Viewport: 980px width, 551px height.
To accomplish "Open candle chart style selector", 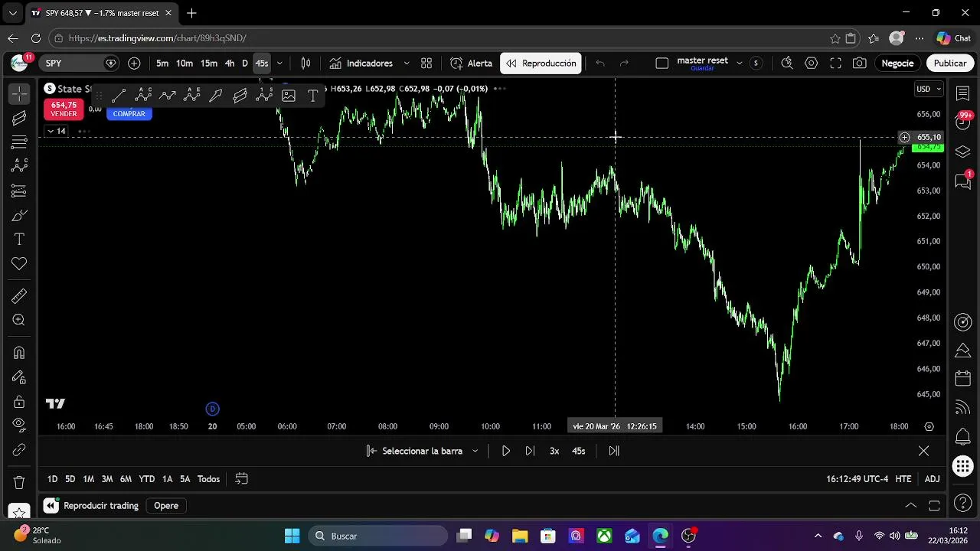I will click(x=305, y=64).
